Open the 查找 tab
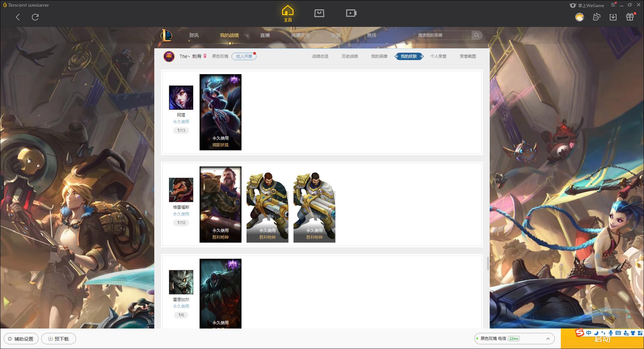Viewport: 644px width, 349px height. click(372, 35)
